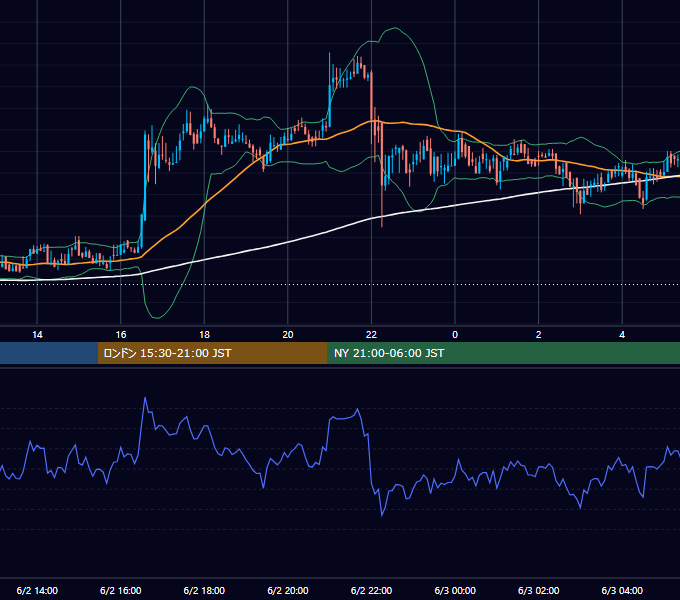This screenshot has height=600, width=680.
Task: Click the hour label 0 on price chart
Action: coord(455,335)
